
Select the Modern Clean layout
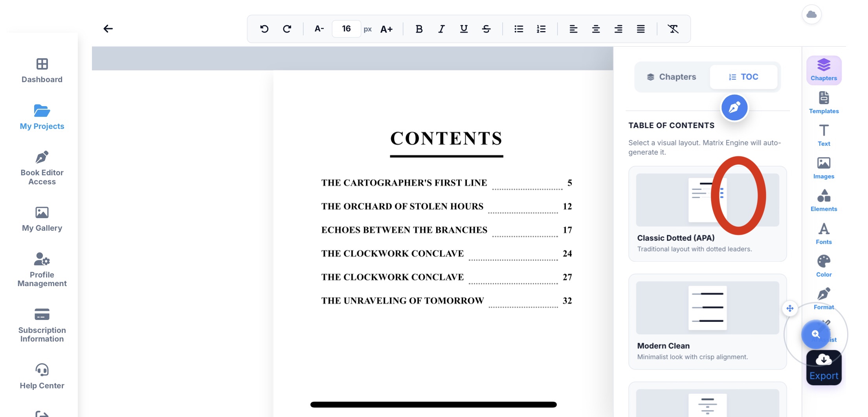[707, 321]
